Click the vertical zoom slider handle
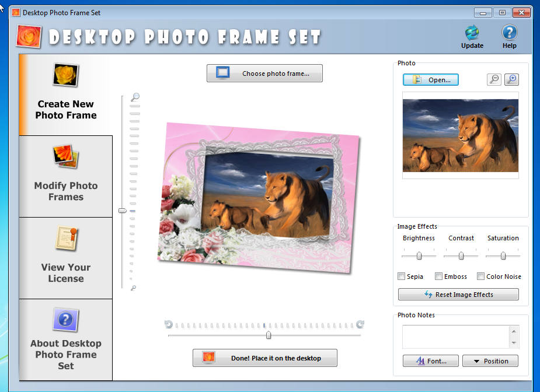The image size is (540, 392). pyautogui.click(x=123, y=211)
